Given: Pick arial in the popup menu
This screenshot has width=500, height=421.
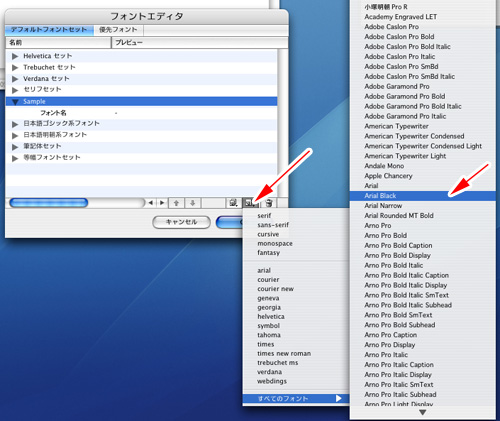Looking at the screenshot, I should tap(296, 270).
